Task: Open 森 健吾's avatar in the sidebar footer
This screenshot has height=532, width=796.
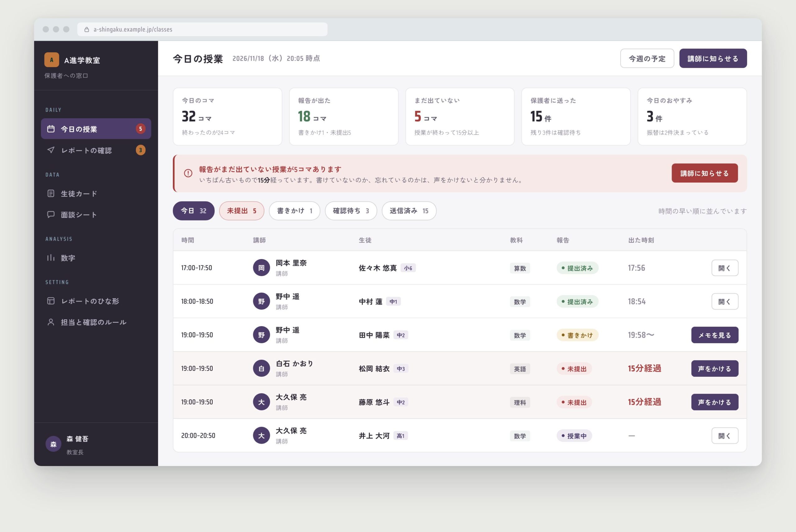Action: click(x=53, y=444)
